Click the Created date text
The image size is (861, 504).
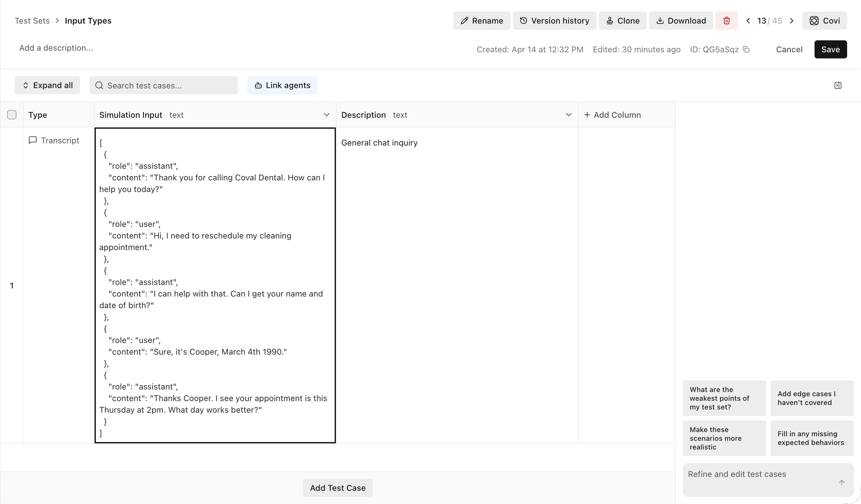click(x=530, y=50)
